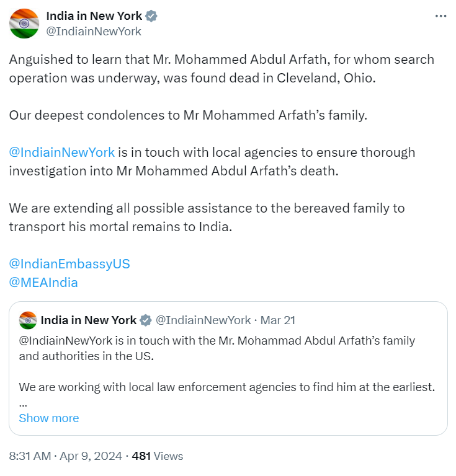Viewport: 456px width, 476px height.
Task: Open the India in New York display name
Action: tap(94, 15)
